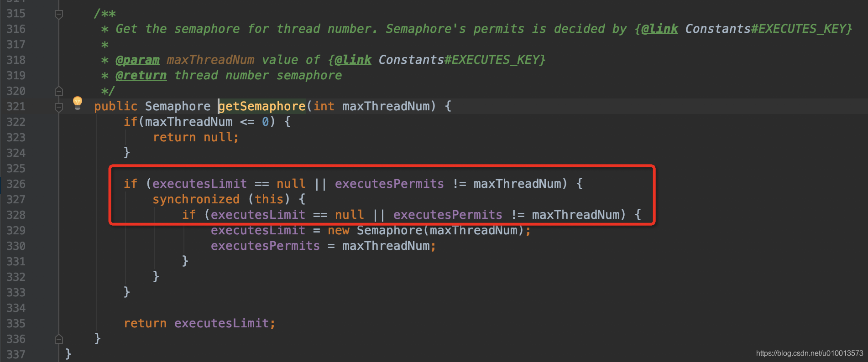Click 'return null;' statement on line 323

point(195,137)
